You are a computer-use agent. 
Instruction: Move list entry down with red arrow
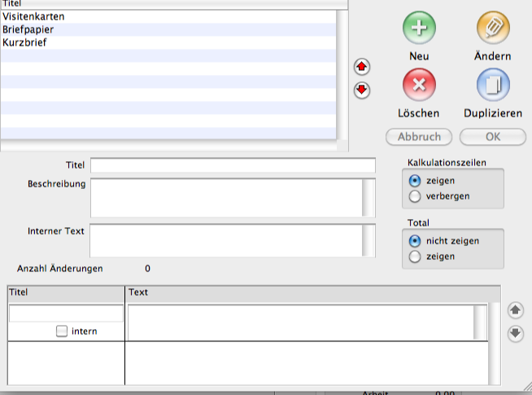coord(362,90)
